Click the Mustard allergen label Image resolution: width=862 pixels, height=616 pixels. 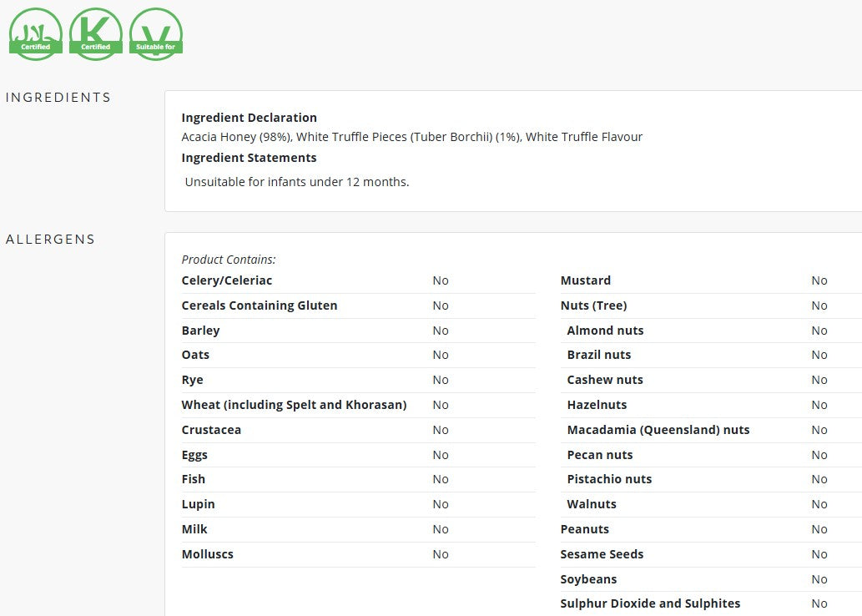[586, 280]
